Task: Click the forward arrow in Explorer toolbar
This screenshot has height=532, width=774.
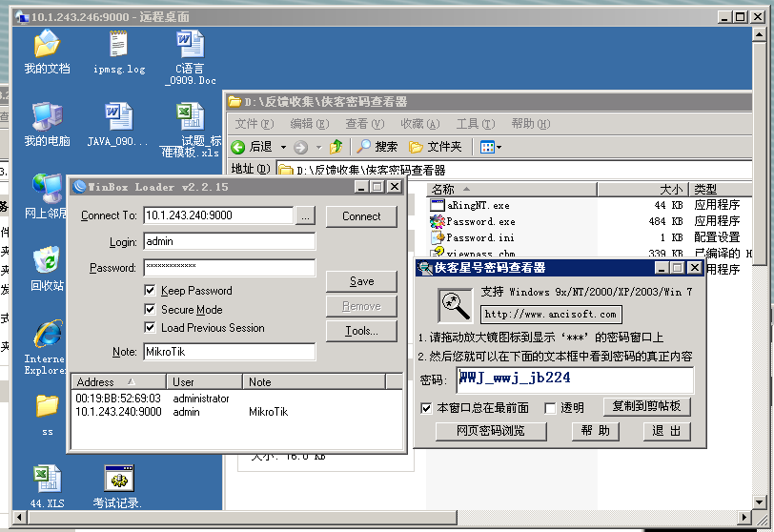Action: (300, 147)
